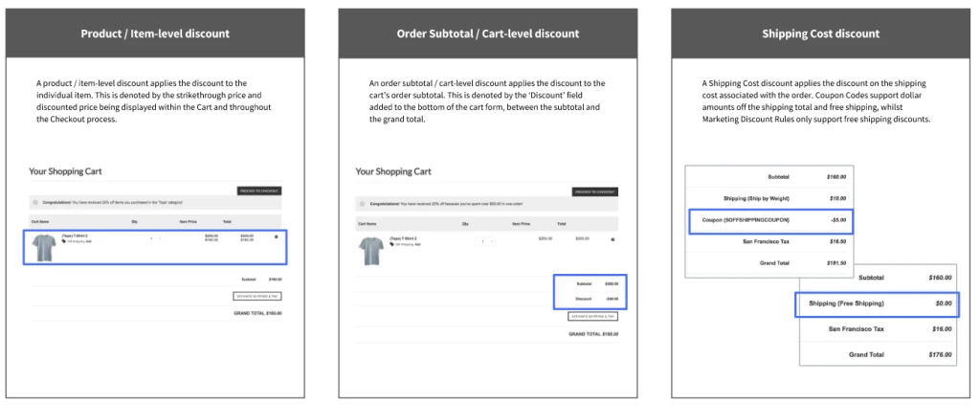Select the Shipping Cost discount header
980x405 pixels.
point(820,34)
